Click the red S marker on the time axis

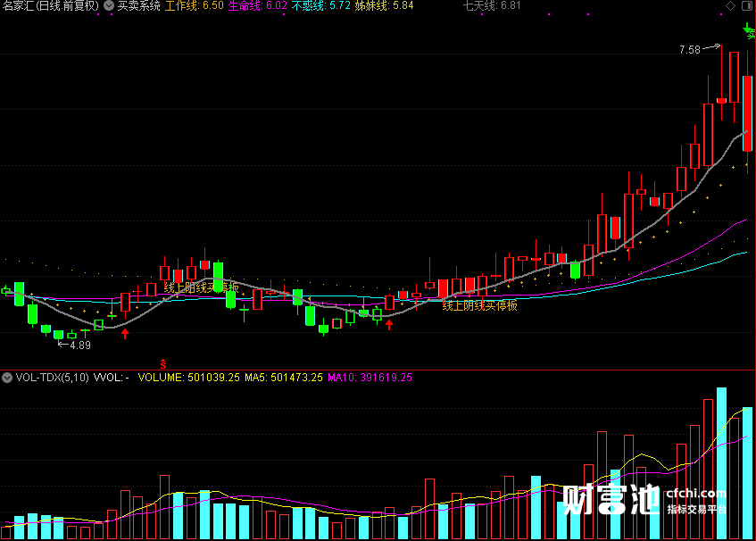tap(163, 364)
